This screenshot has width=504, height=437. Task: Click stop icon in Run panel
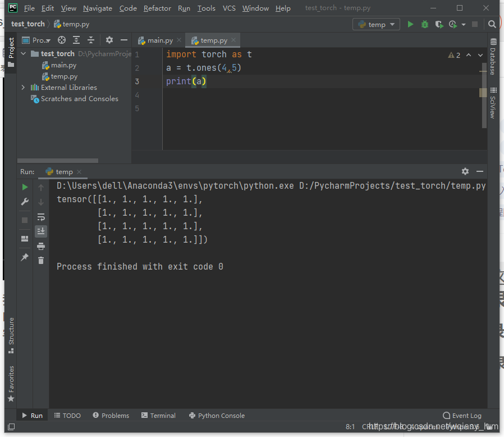tap(25, 220)
